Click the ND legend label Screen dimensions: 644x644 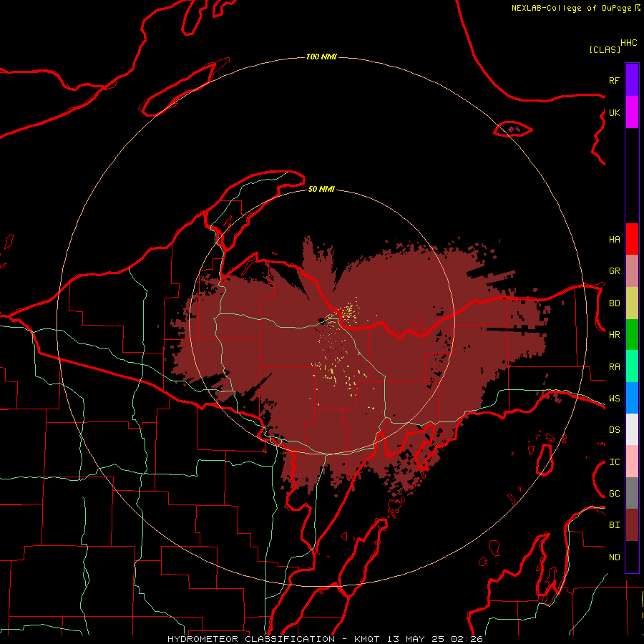point(615,557)
